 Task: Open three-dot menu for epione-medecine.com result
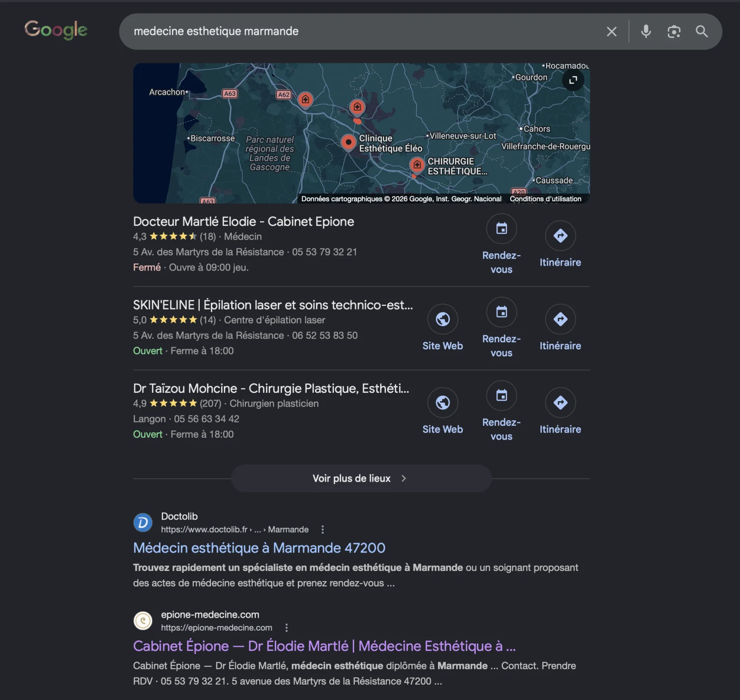point(286,628)
